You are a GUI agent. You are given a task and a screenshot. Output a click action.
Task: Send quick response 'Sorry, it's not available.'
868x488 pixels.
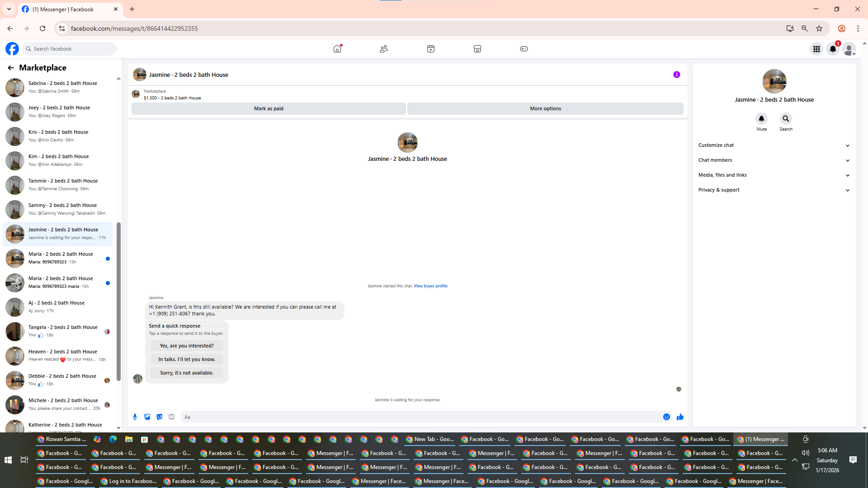(187, 373)
